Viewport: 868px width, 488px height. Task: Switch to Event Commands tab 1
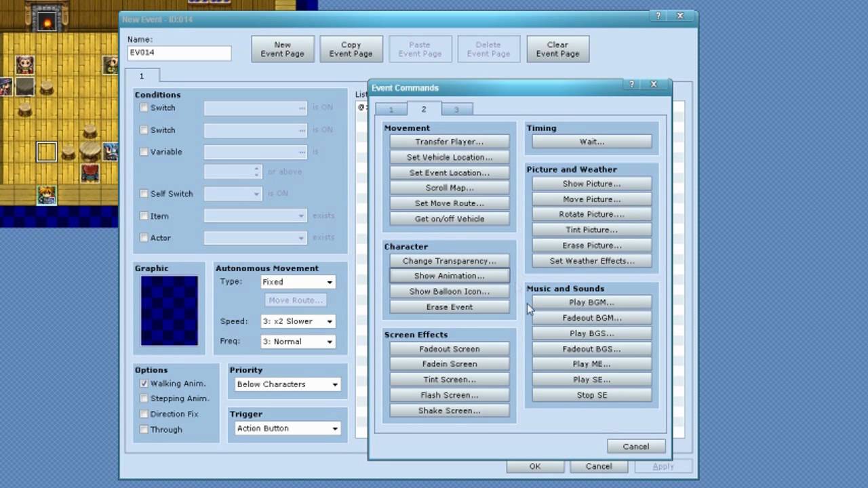point(391,110)
